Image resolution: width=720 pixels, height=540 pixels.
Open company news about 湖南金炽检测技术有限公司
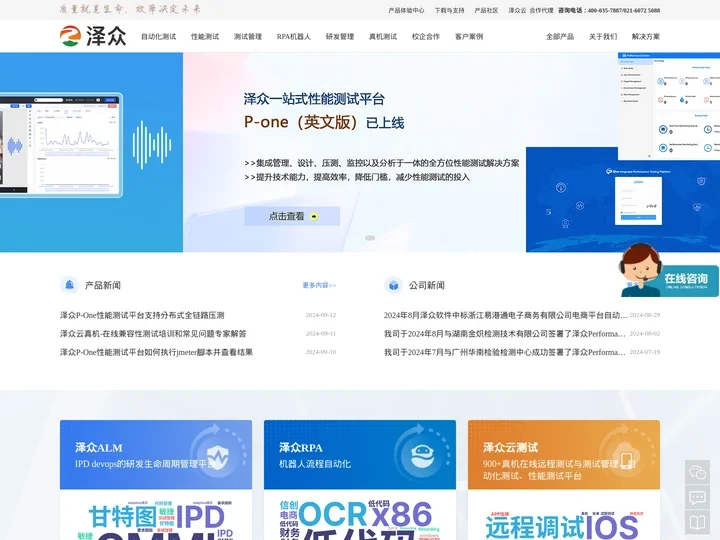tap(505, 334)
